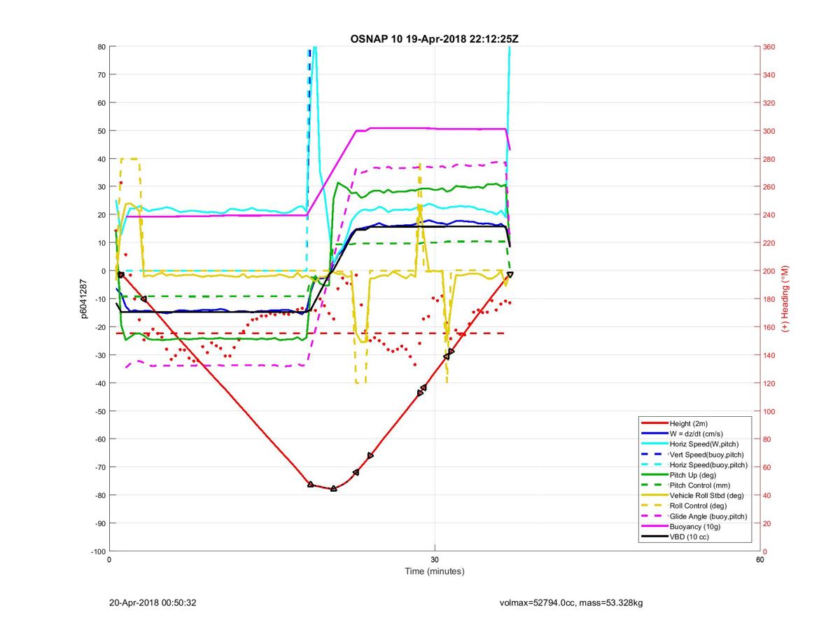
Task: Click the triangle marker at dive end surface
Action: click(x=510, y=275)
